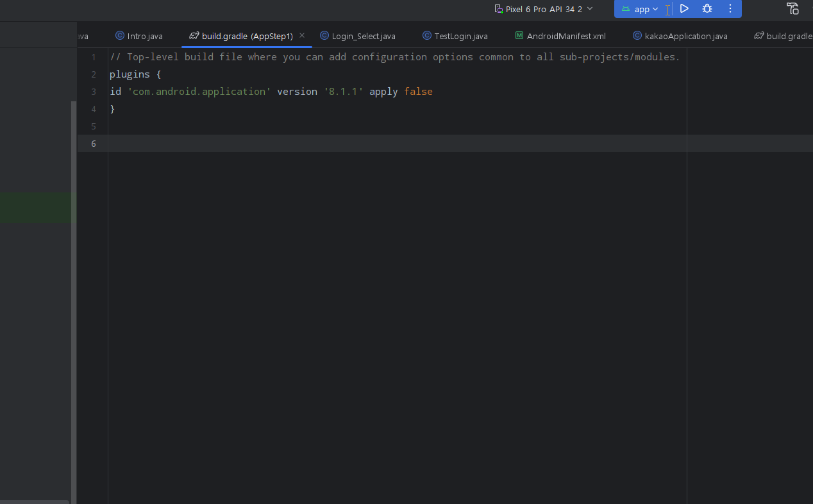Switch to the kakaoApplication.java tab
The width and height of the screenshot is (813, 504).
click(x=680, y=36)
